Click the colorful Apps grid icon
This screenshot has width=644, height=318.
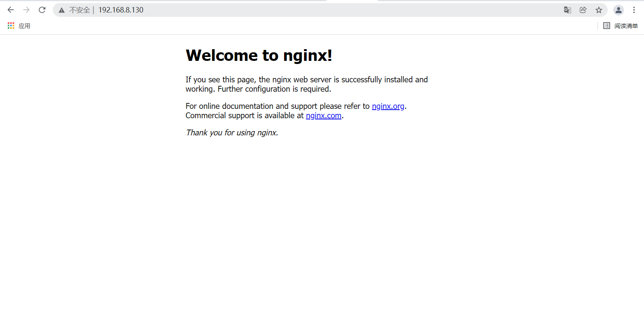pyautogui.click(x=11, y=26)
